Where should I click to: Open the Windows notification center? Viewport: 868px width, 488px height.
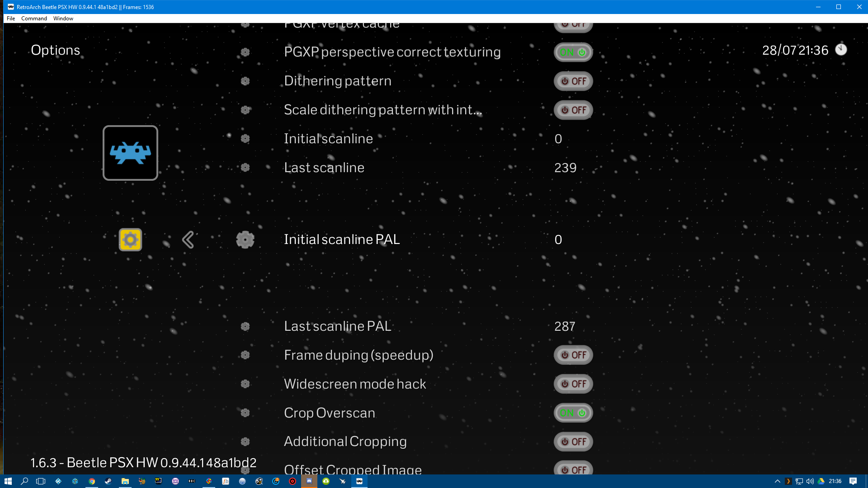click(x=853, y=481)
